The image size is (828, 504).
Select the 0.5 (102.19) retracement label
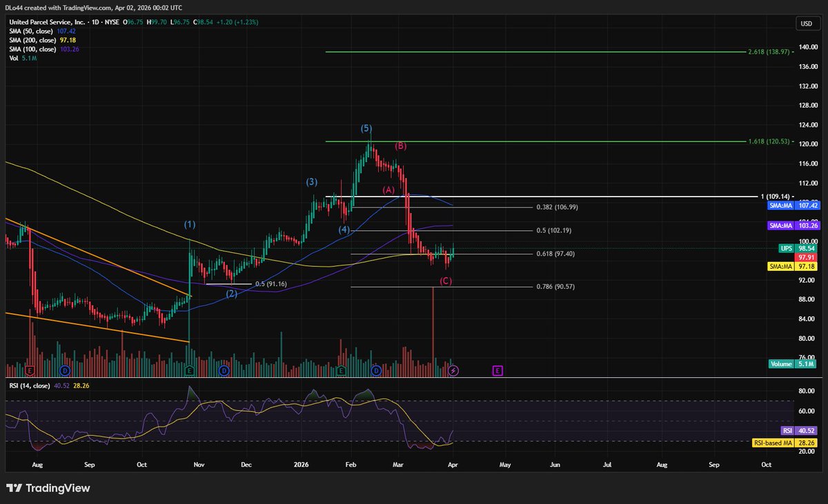[553, 230]
